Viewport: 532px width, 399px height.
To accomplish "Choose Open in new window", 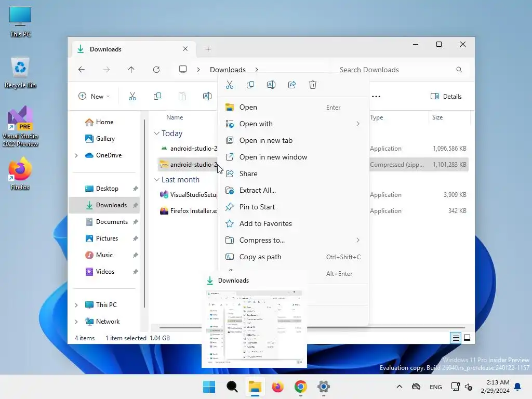I will [293, 157].
